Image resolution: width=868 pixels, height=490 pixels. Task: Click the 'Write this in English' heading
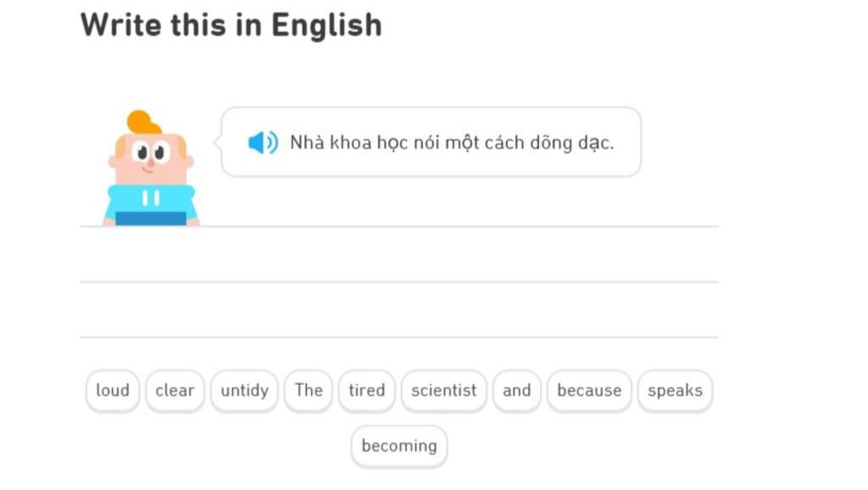coord(231,25)
